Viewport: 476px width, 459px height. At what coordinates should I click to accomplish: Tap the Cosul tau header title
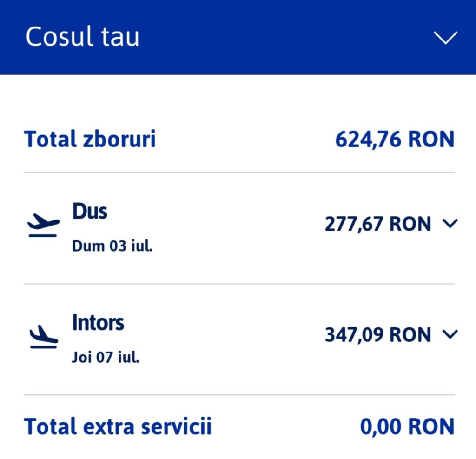pyautogui.click(x=82, y=37)
